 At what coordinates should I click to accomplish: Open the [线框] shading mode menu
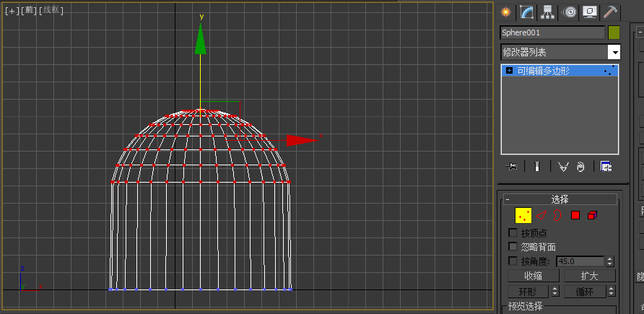pos(51,11)
